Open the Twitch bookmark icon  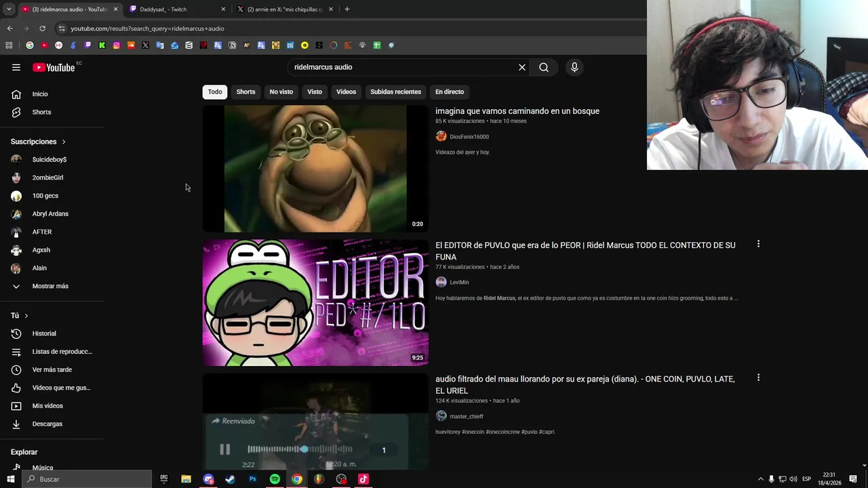click(87, 45)
